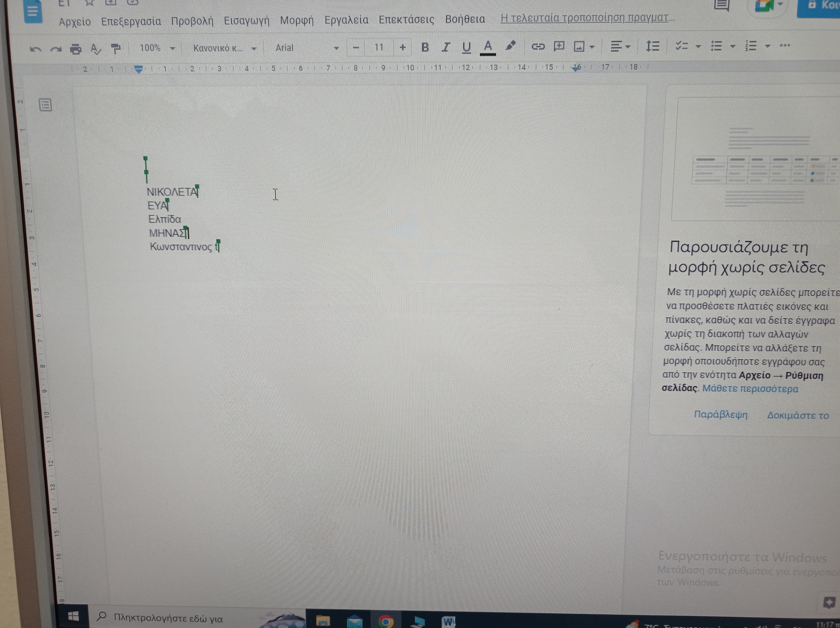
Task: Click the Μάθετε περισσότερα link
Action: pos(750,389)
